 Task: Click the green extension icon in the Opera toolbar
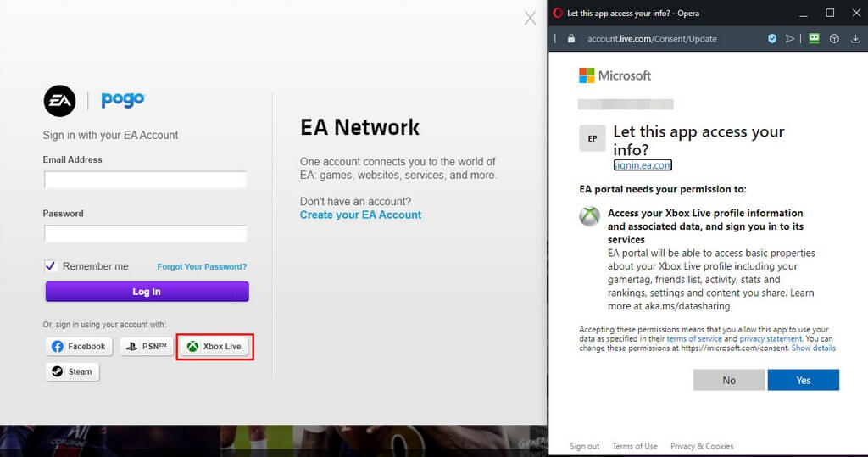[814, 38]
